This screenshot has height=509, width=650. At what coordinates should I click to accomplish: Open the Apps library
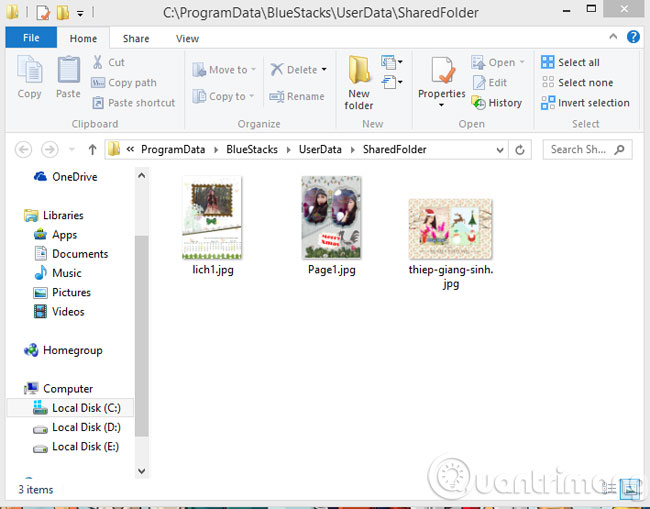tap(55, 235)
